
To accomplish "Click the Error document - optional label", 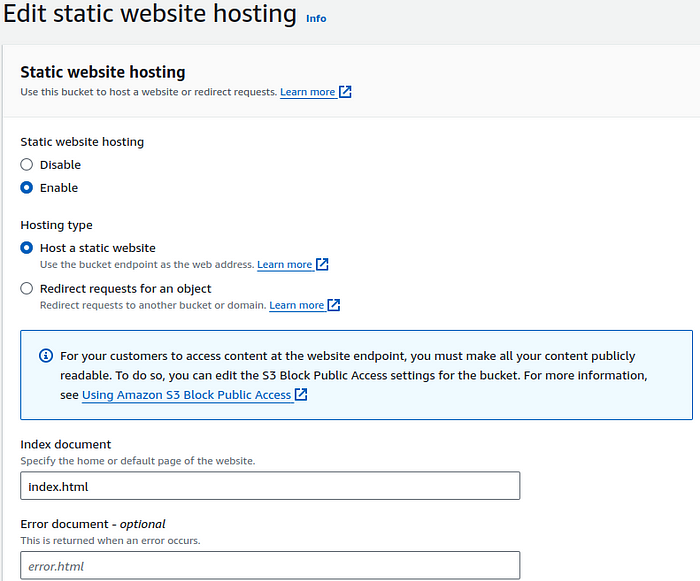I will [93, 524].
